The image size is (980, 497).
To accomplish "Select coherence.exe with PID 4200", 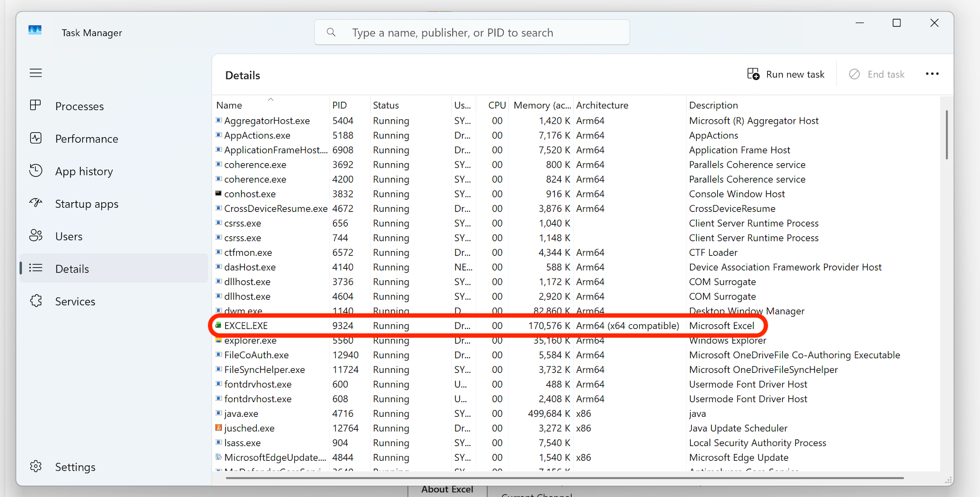I will coord(576,179).
